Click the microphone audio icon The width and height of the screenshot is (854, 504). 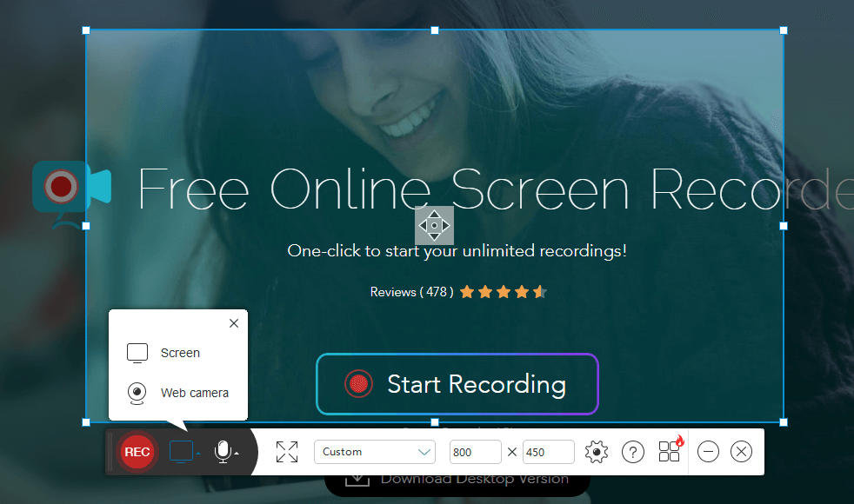coord(223,451)
